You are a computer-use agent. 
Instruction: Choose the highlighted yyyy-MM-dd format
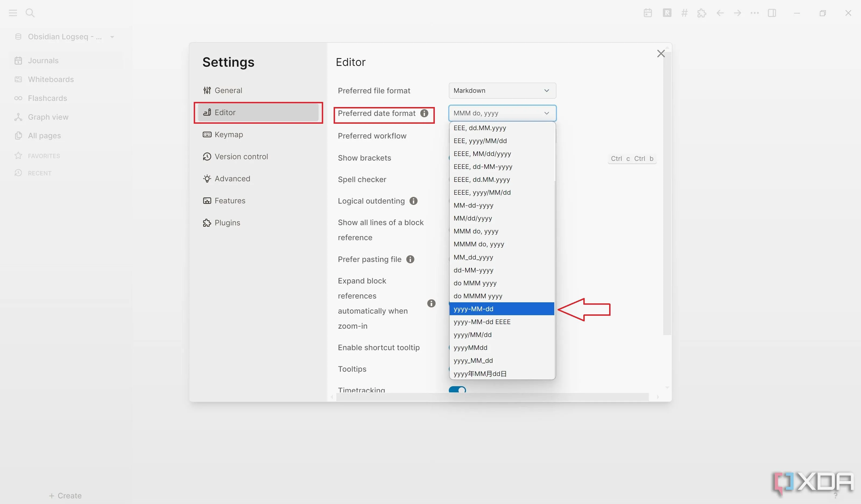(502, 309)
